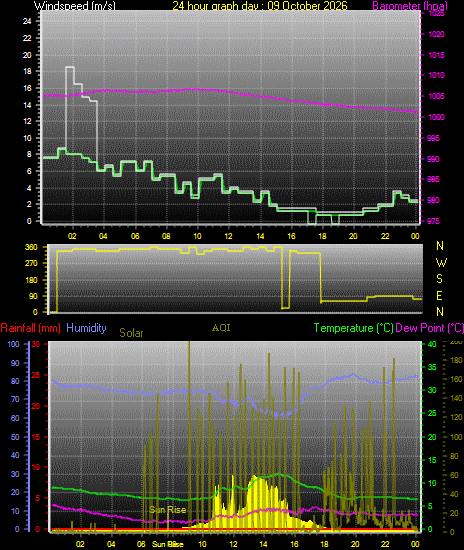Image resolution: width=464 pixels, height=550 pixels.
Task: Click the 22 value on the windspeed axis
Action: pos(27,38)
